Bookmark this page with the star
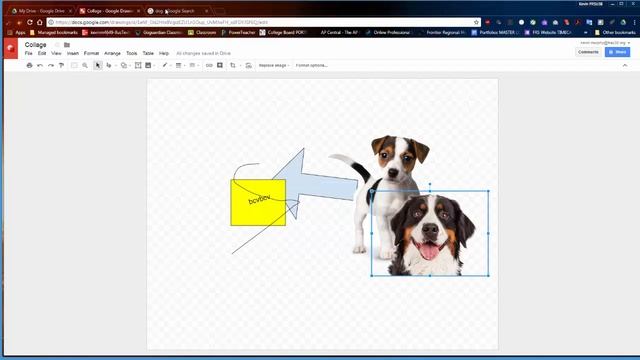The image size is (640, 360). [x=476, y=22]
